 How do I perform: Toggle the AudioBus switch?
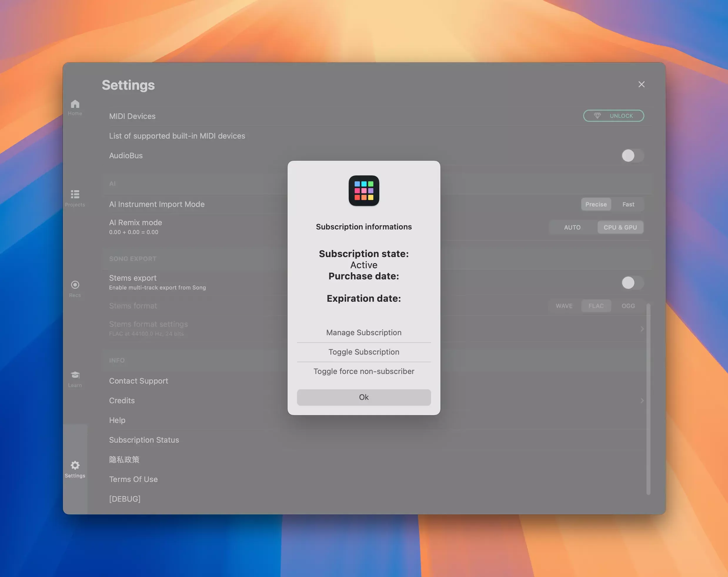632,156
